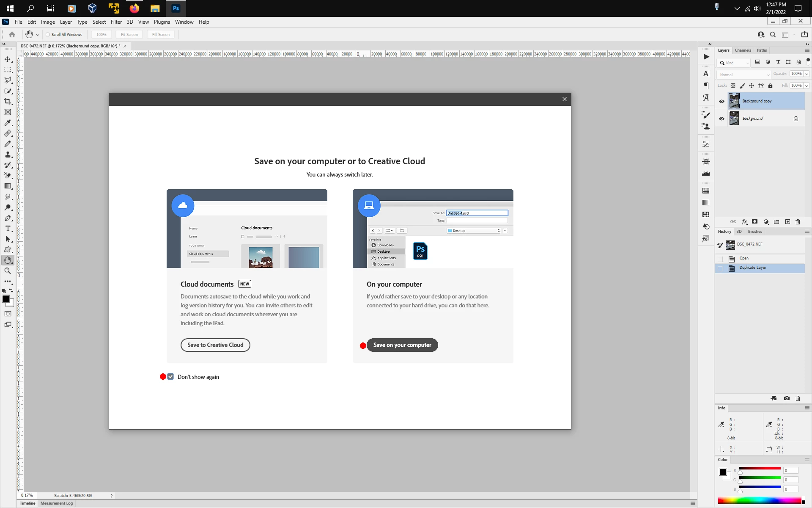Select the Crop tool
812x508 pixels.
pos(8,101)
